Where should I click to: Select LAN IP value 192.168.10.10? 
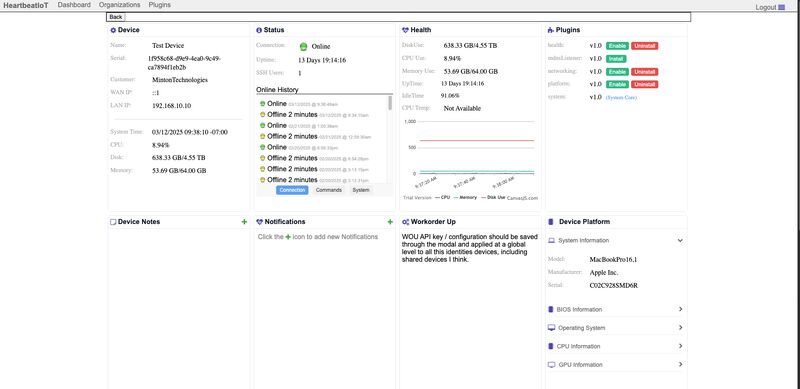click(171, 106)
